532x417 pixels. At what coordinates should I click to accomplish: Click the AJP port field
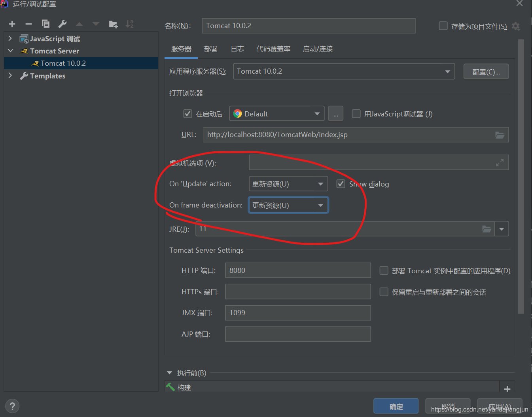(x=298, y=334)
